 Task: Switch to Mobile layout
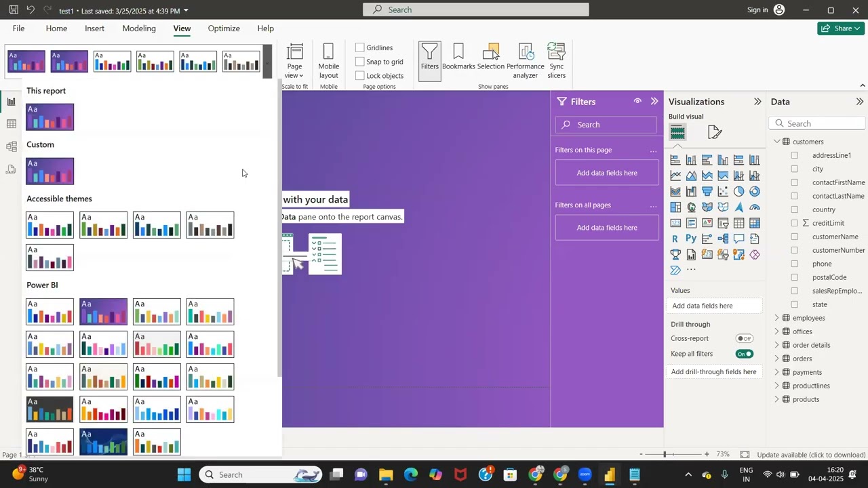pos(329,61)
